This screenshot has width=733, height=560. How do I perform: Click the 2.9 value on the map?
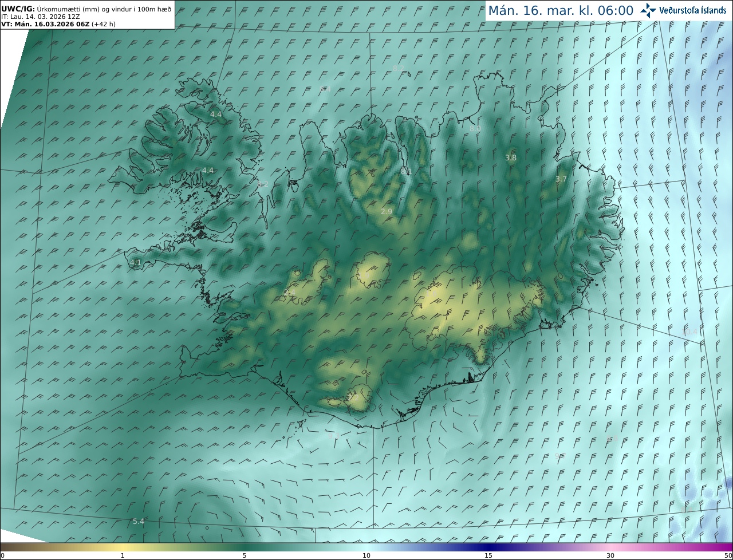(x=387, y=211)
